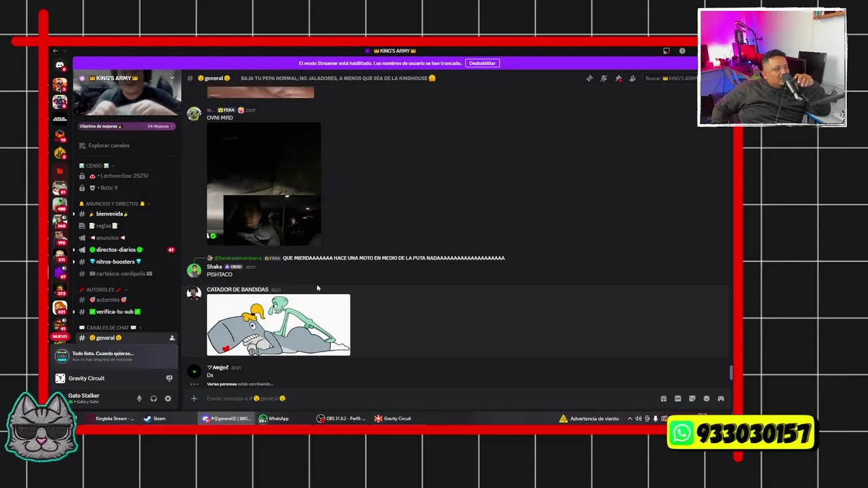
Task: Click CATADOR DE BANDIDAS username
Action: click(x=237, y=289)
